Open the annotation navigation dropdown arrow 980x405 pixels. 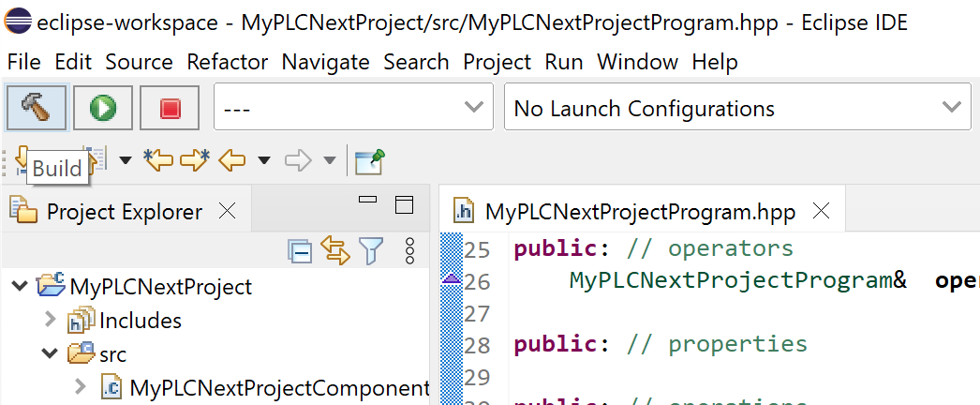[126, 161]
